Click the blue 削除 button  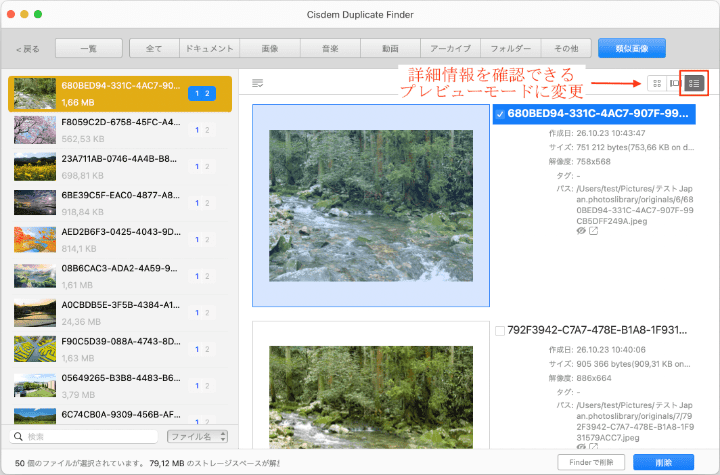tap(664, 462)
